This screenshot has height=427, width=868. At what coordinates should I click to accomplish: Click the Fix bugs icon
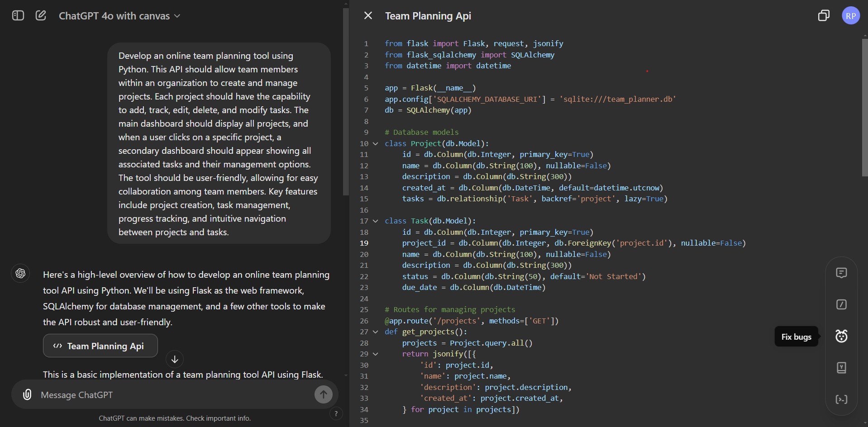coord(841,336)
